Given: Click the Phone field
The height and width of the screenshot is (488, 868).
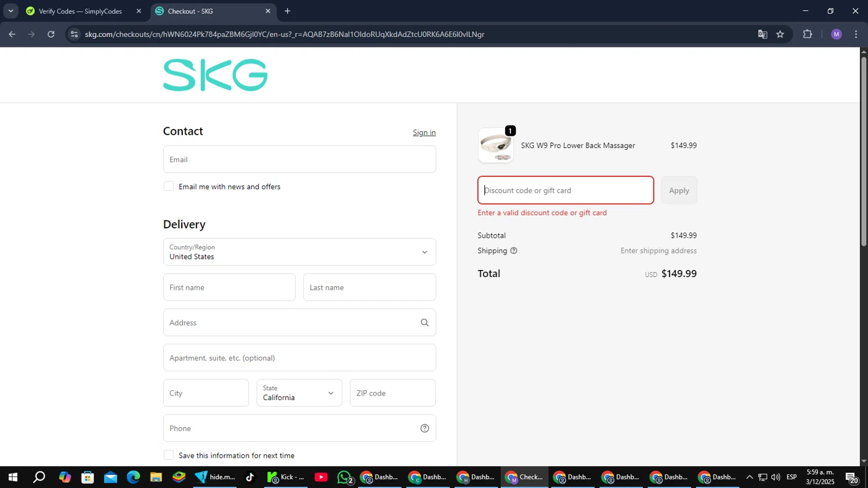Looking at the screenshot, I should (299, 428).
